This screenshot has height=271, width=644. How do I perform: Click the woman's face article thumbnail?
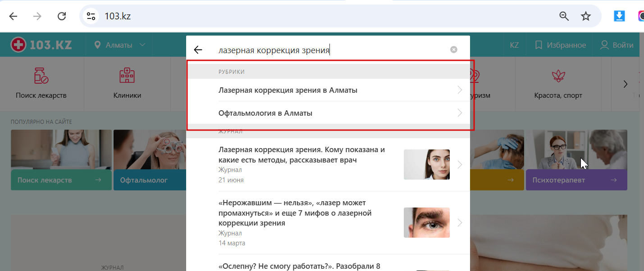(427, 164)
